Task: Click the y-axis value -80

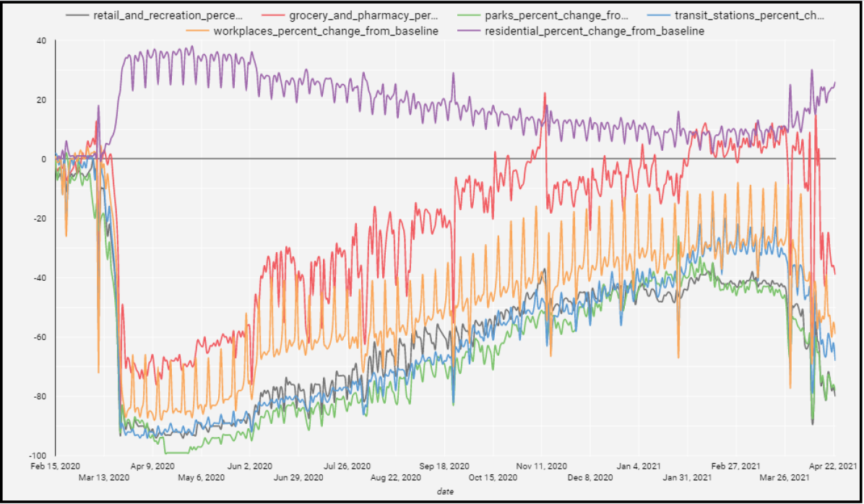Action: [40, 396]
